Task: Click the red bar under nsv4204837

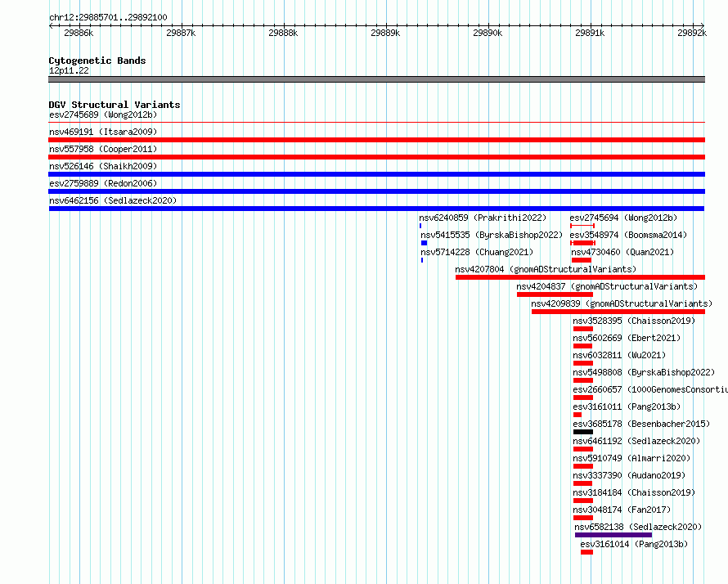Action: (x=555, y=294)
